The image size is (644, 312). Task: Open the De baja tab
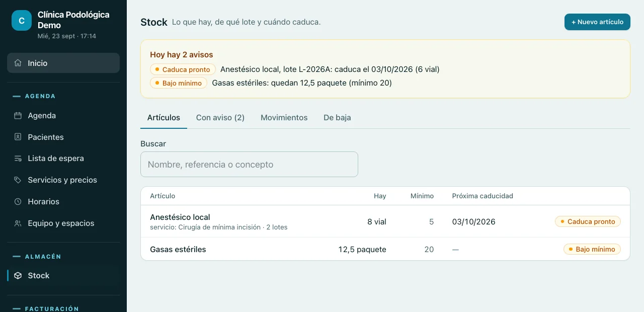(x=337, y=118)
